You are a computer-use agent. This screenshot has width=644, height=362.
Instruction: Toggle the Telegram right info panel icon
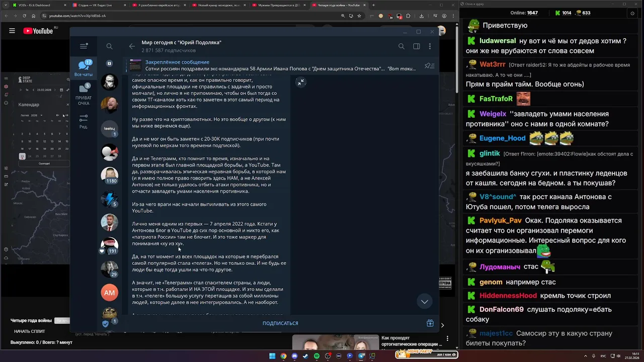(417, 46)
